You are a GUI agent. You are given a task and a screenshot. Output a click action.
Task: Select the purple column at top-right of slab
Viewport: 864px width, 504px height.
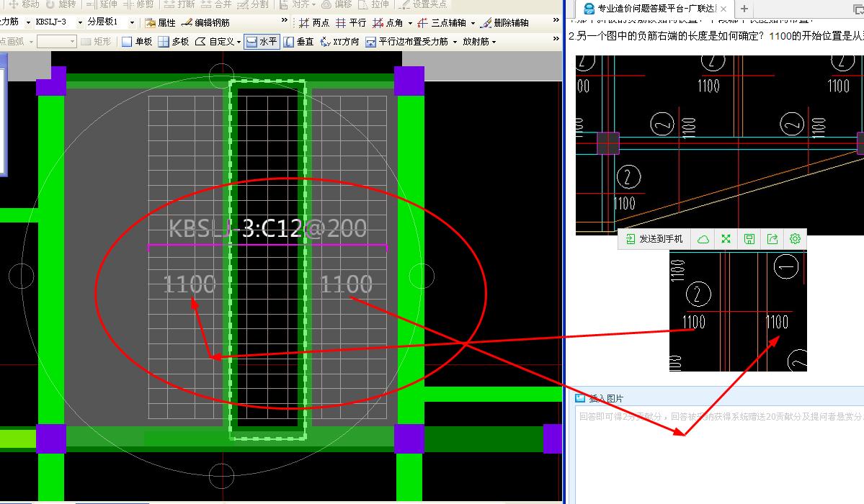[x=409, y=81]
